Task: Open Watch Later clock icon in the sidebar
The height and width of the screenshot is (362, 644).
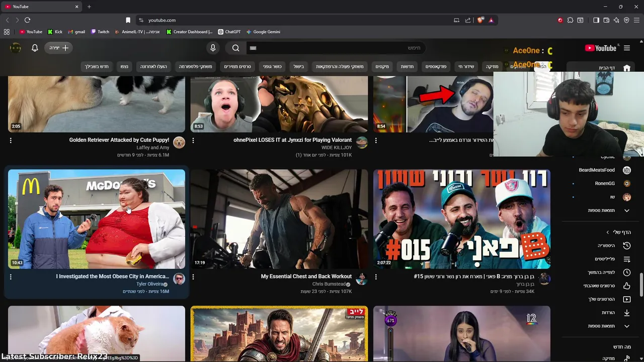Action: [x=627, y=273]
